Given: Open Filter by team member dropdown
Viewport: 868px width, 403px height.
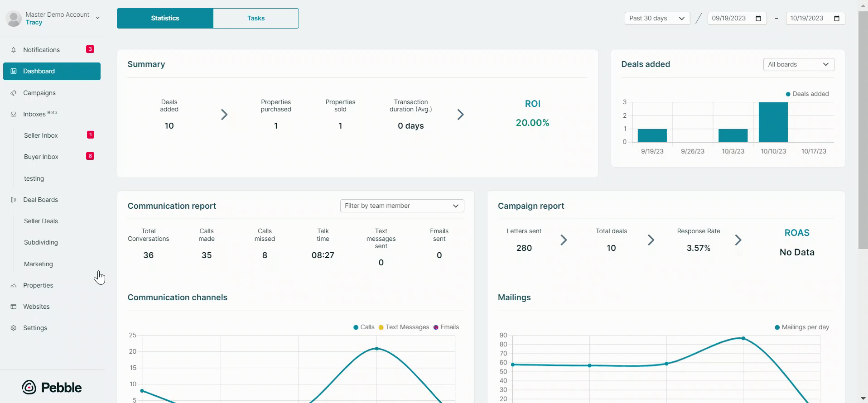Looking at the screenshot, I should click(x=402, y=206).
